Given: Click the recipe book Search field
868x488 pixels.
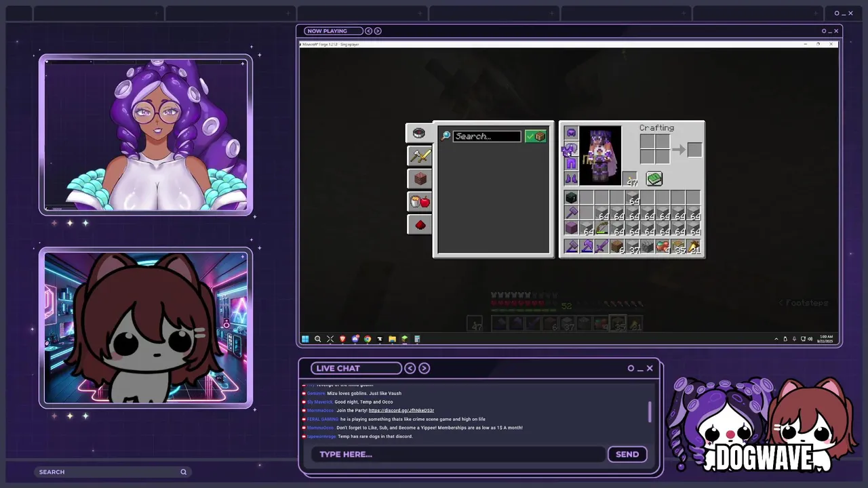Looking at the screenshot, I should point(487,136).
